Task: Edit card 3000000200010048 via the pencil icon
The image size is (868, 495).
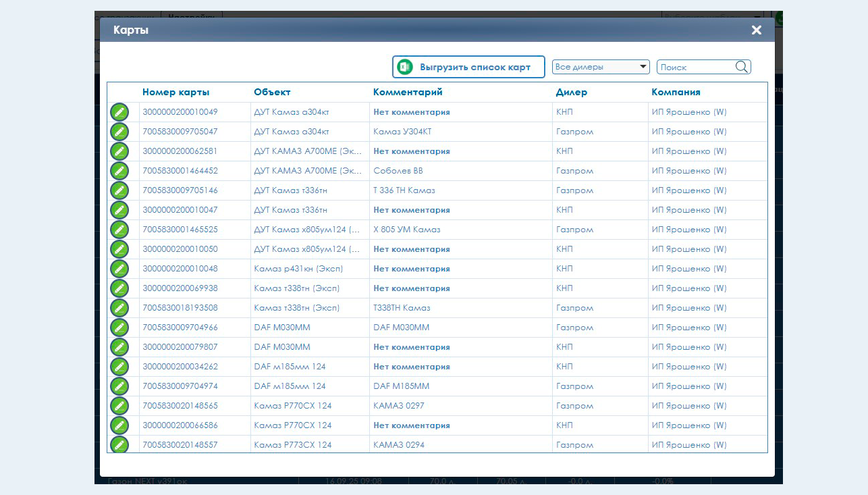Action: click(119, 269)
